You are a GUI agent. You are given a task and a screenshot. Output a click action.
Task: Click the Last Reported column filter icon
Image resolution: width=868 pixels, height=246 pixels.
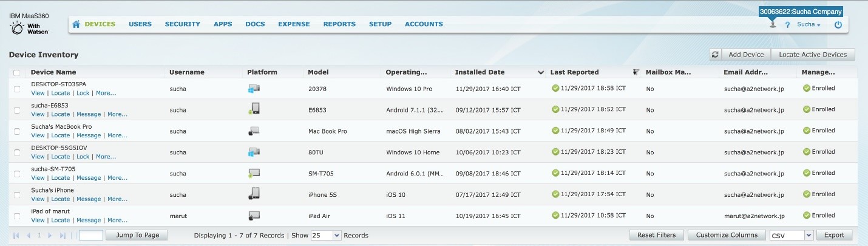(x=636, y=72)
